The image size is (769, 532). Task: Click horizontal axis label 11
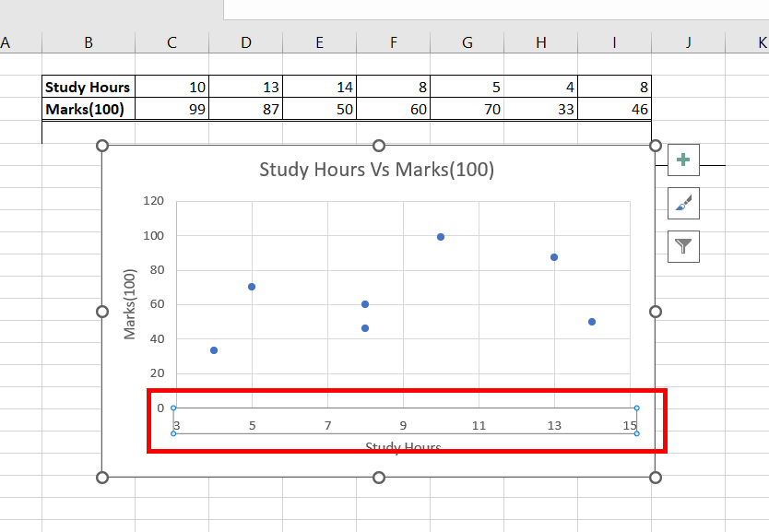coord(479,426)
